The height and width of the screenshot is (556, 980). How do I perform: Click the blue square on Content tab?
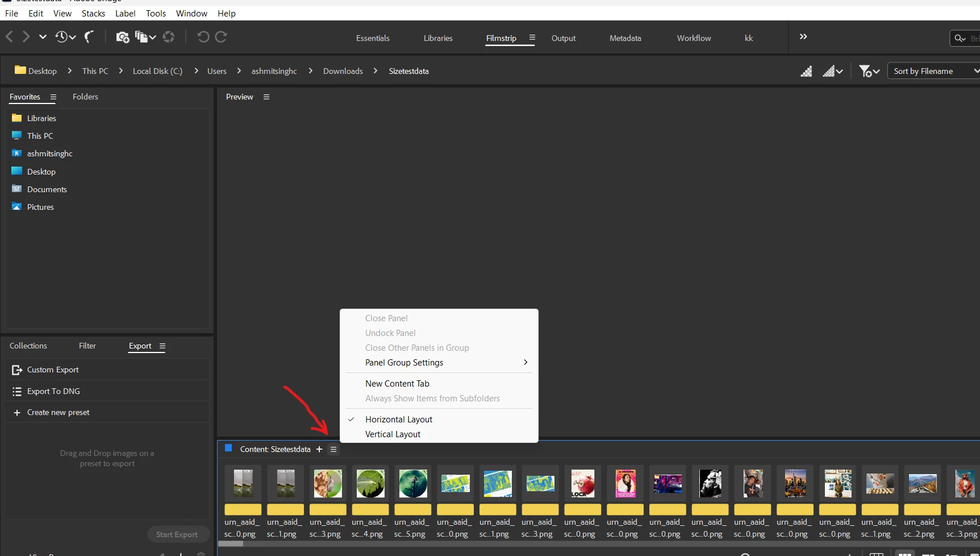pos(228,449)
